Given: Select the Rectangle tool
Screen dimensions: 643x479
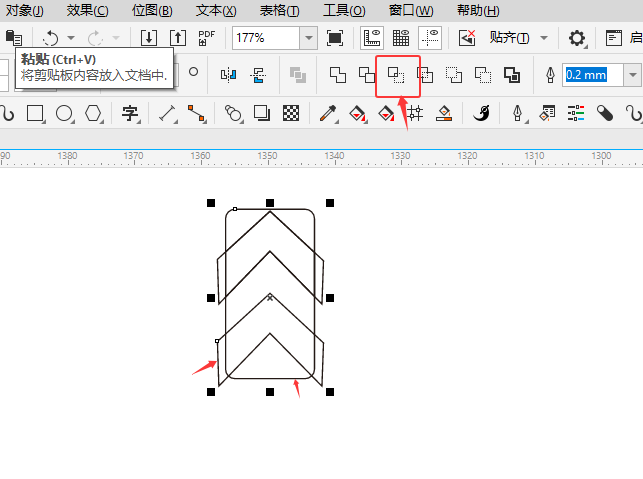Looking at the screenshot, I should pos(35,113).
